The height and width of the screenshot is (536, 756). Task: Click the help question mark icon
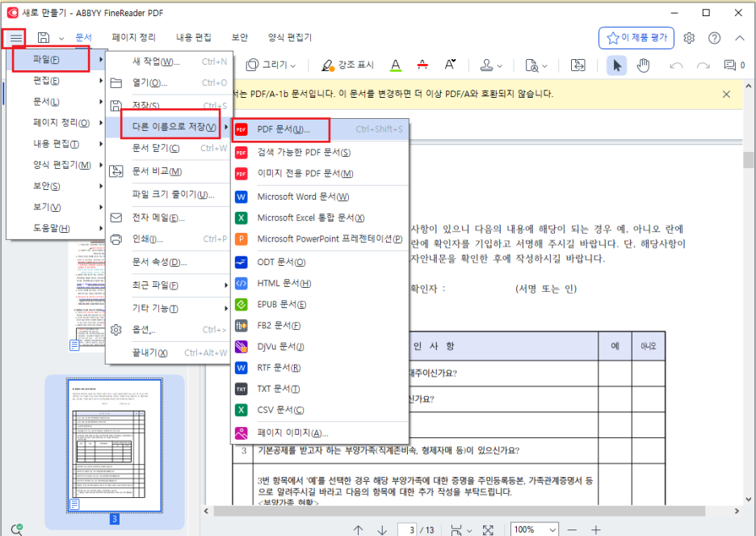pos(715,38)
